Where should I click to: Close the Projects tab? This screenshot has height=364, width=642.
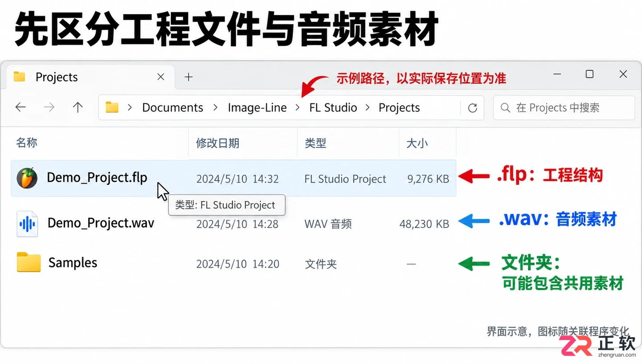tap(161, 77)
